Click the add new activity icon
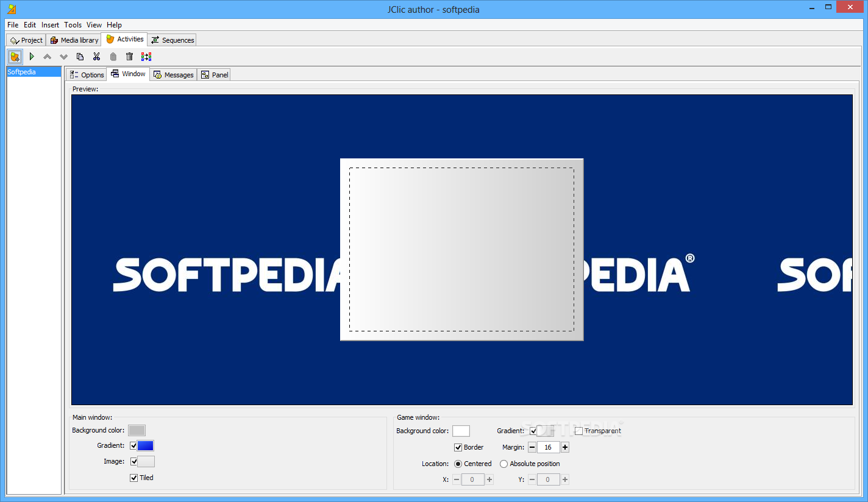Viewport: 868px width, 502px height. click(15, 57)
